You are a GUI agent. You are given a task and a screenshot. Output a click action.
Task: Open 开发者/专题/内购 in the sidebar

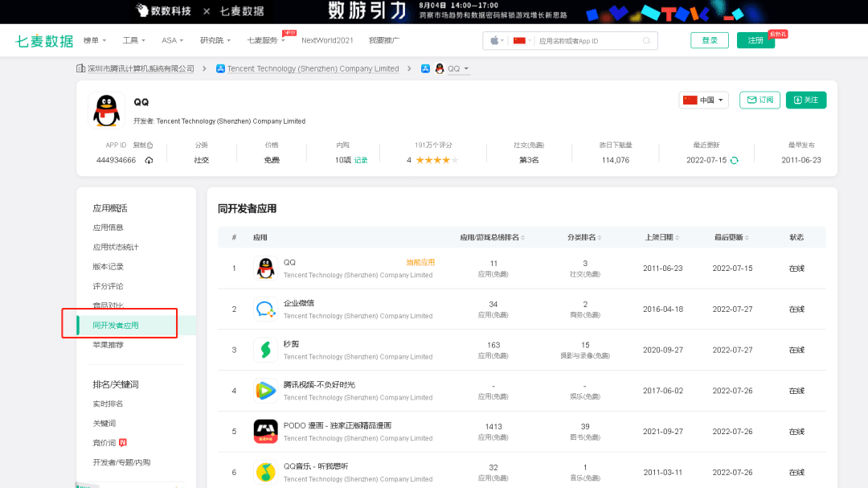[121, 462]
